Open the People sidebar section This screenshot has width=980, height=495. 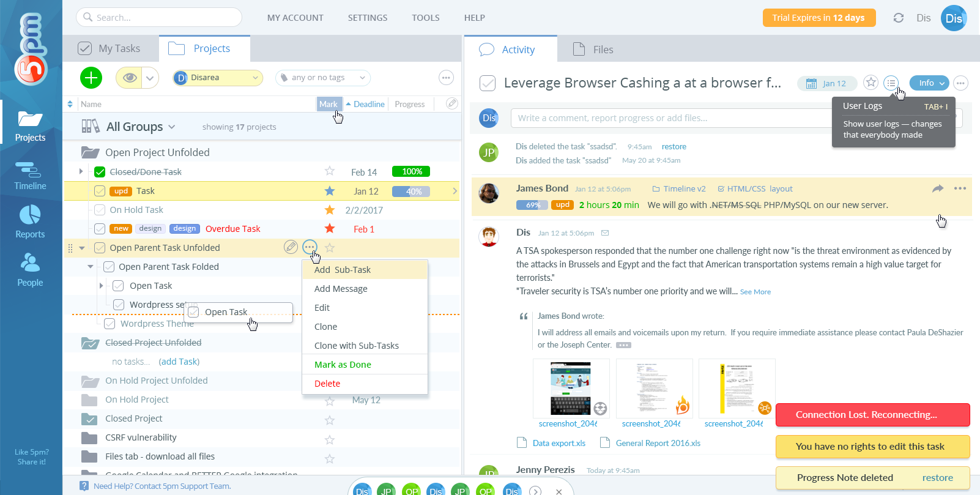(30, 270)
